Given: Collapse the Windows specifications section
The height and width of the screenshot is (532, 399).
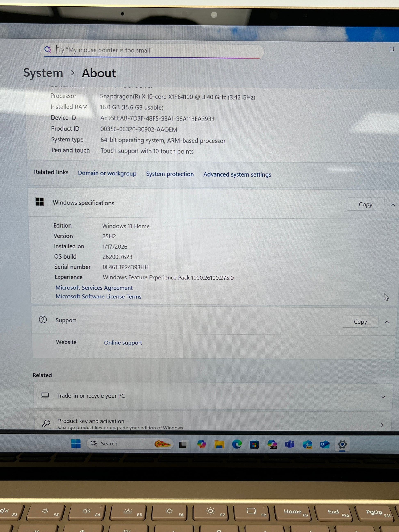Looking at the screenshot, I should (x=393, y=205).
